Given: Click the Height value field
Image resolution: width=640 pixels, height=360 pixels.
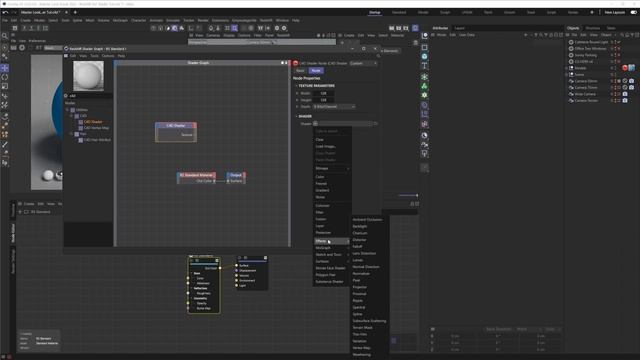Looking at the screenshot, I should (x=324, y=100).
